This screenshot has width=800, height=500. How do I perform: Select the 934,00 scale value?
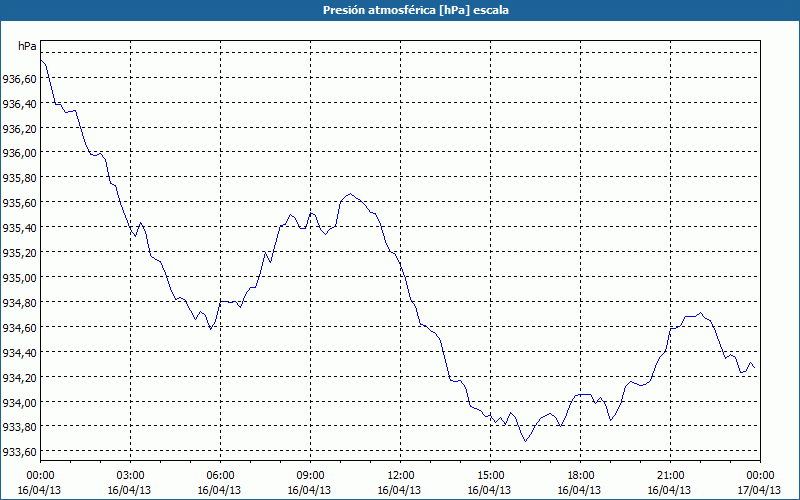coord(20,403)
